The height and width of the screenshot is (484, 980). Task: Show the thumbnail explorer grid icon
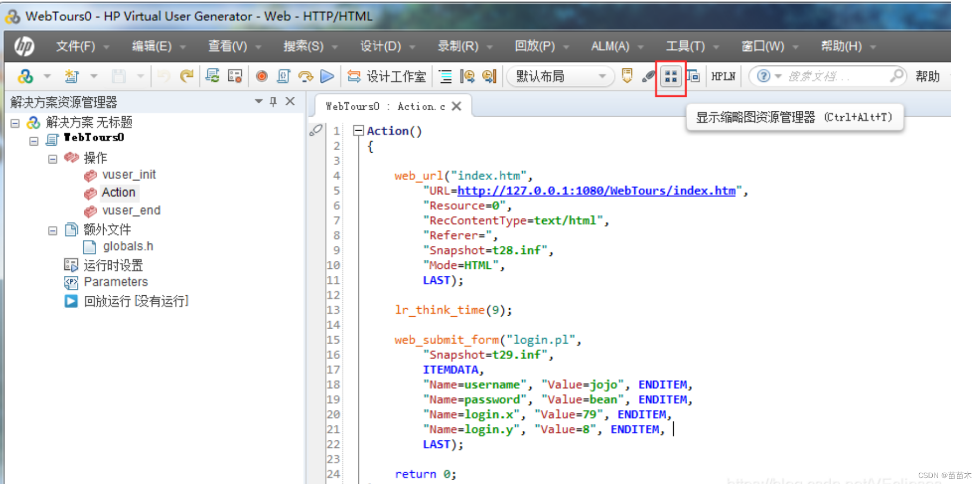(x=671, y=77)
